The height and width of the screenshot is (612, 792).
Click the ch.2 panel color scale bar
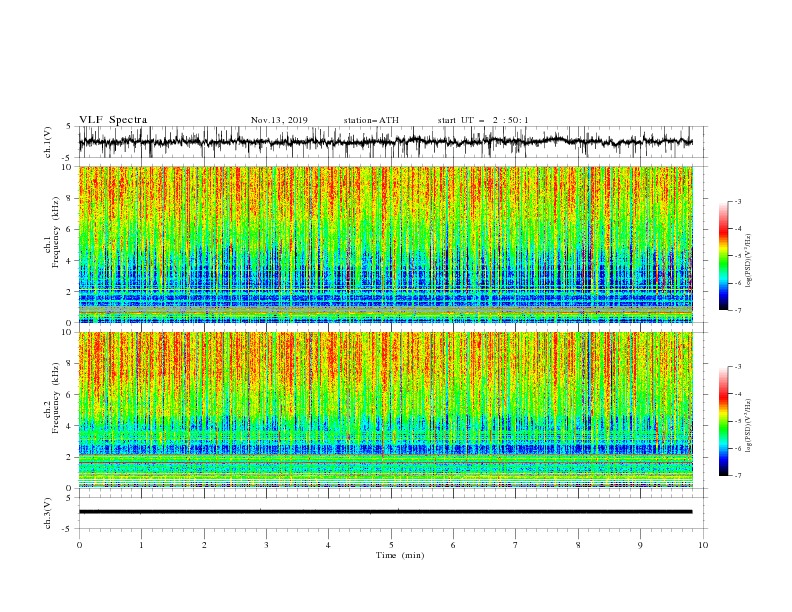click(x=723, y=421)
